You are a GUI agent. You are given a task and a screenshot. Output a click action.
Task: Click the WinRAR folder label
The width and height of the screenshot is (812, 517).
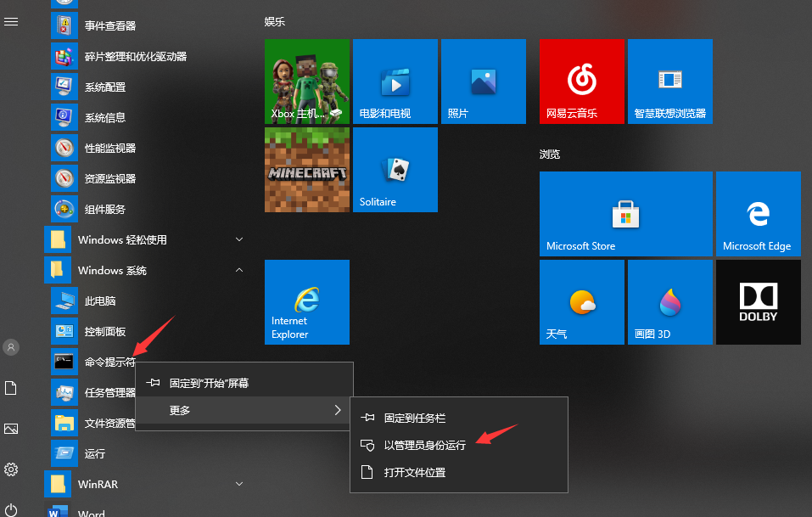[98, 485]
